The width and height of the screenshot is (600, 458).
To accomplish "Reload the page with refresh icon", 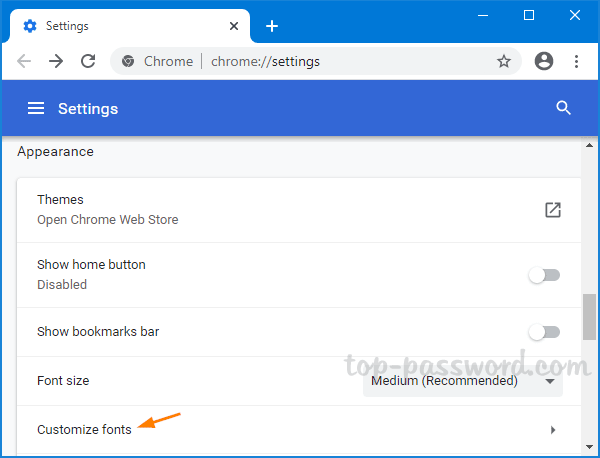I will (x=88, y=61).
